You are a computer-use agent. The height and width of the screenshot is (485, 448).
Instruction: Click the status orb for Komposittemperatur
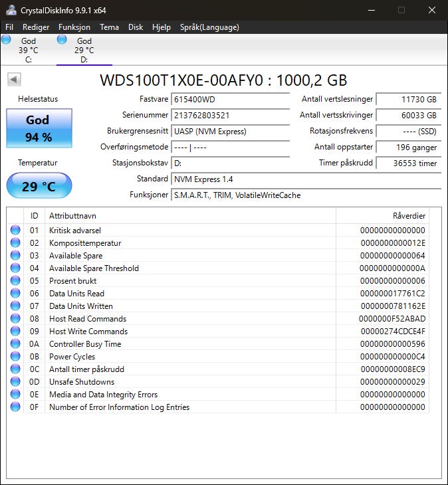click(15, 242)
